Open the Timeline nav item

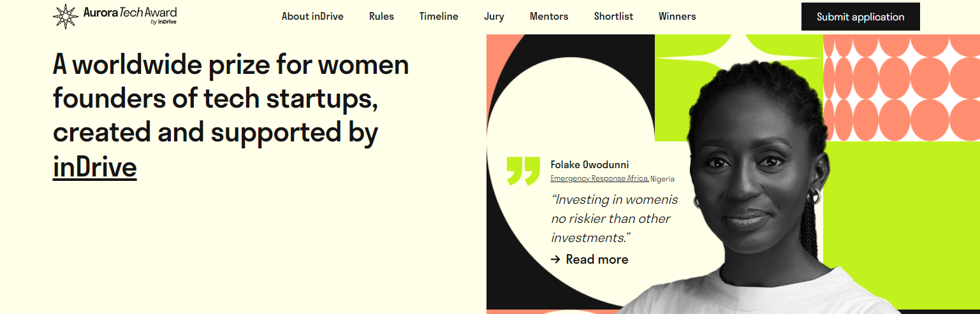point(439,17)
